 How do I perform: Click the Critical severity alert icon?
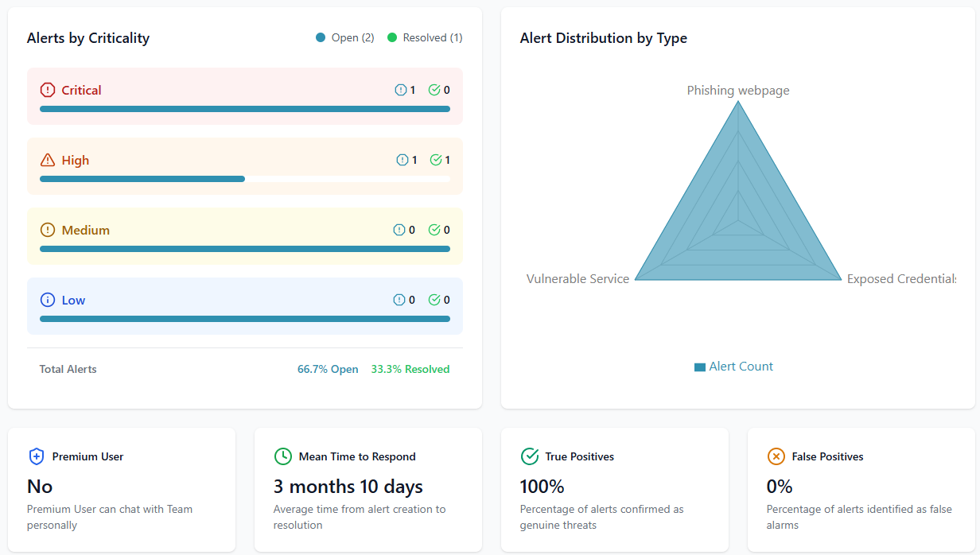[x=48, y=90]
